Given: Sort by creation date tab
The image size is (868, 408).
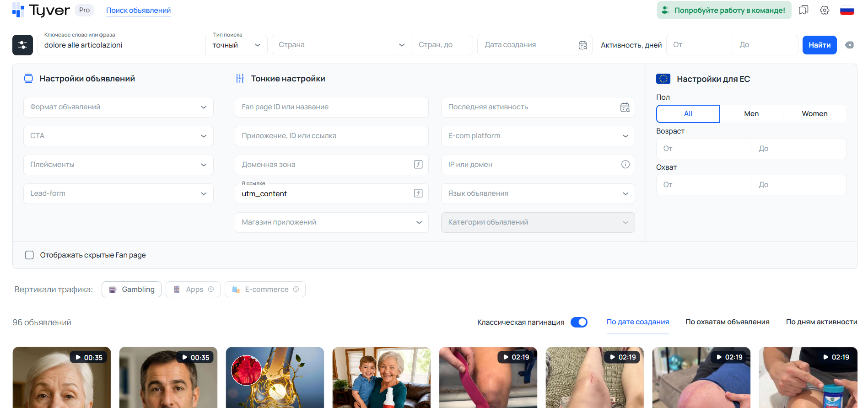Looking at the screenshot, I should pos(638,322).
